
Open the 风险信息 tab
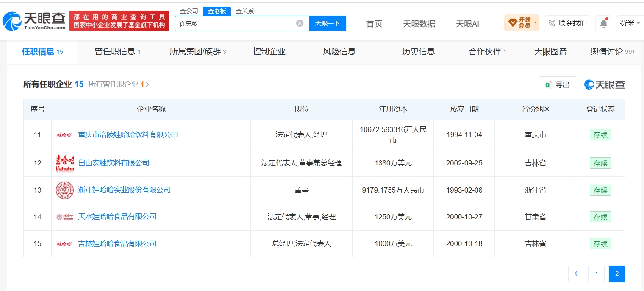[x=339, y=52]
